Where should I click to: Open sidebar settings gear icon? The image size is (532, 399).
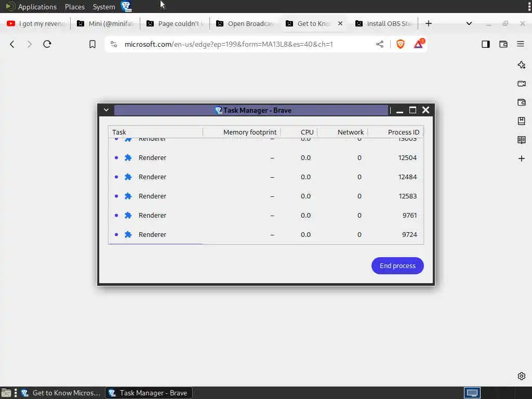(x=522, y=376)
